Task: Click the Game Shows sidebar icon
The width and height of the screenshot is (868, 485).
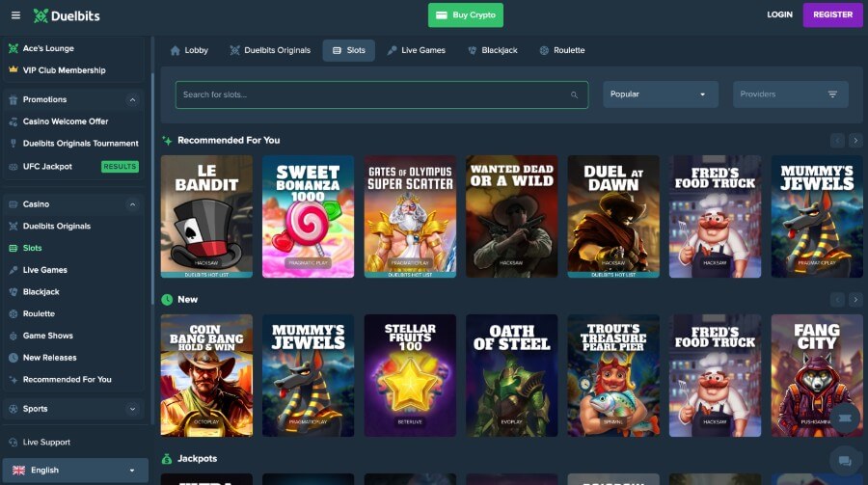Action: (x=14, y=336)
